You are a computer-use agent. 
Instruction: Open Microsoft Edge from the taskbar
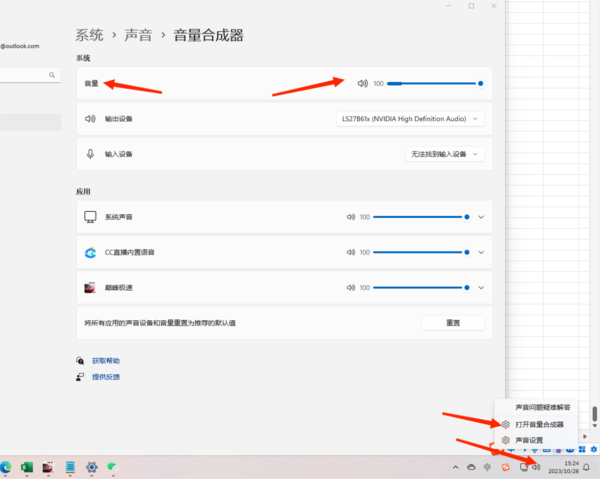click(x=5, y=467)
